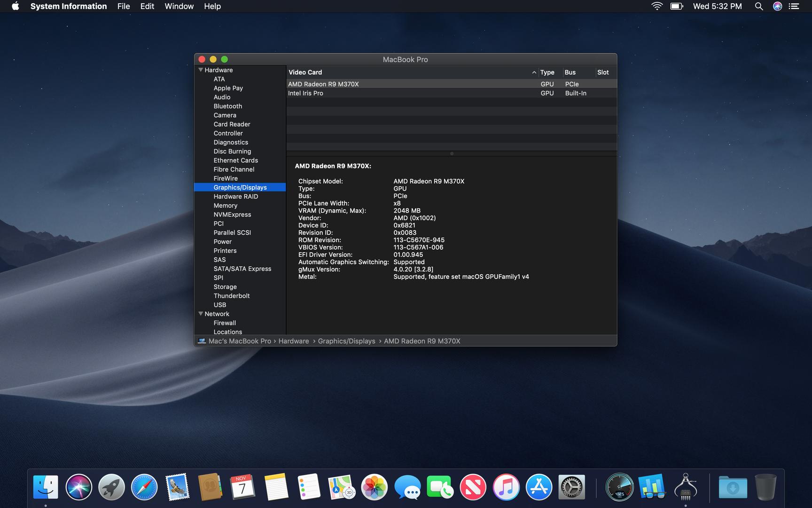This screenshot has width=812, height=508.
Task: Open the Help menu
Action: click(x=212, y=6)
